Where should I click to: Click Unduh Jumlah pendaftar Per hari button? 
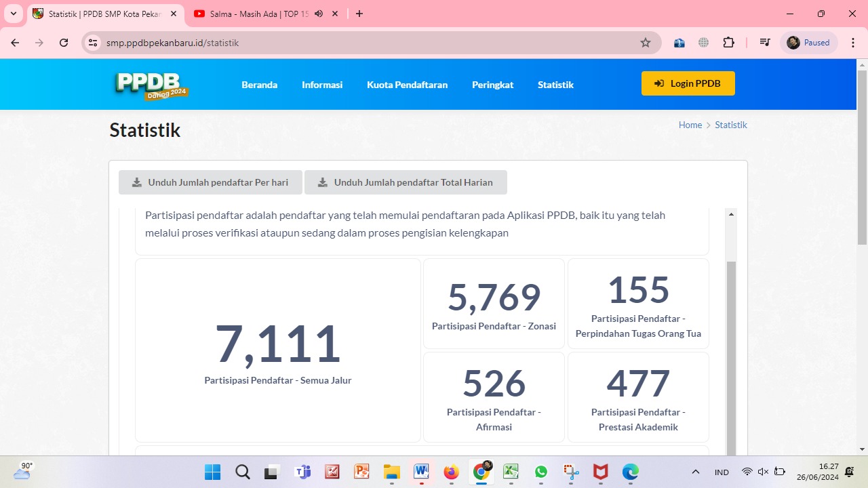[x=210, y=182]
